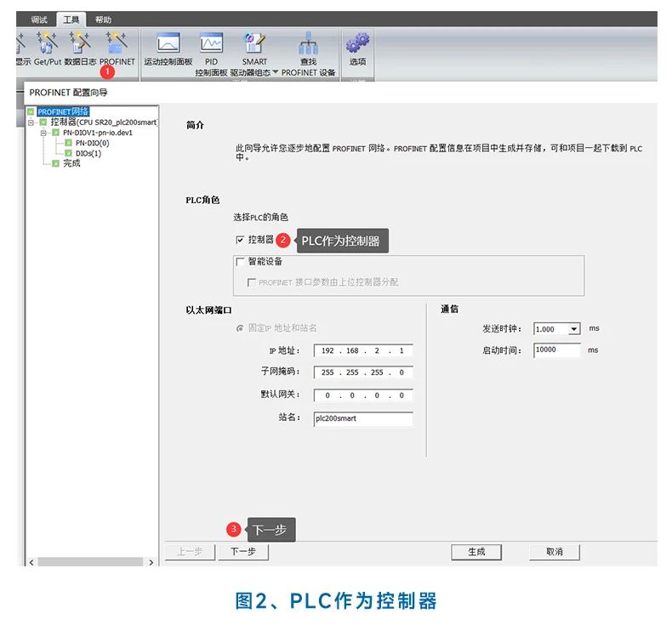Select 完成 tree item
Screen dimensions: 672x625
71,163
